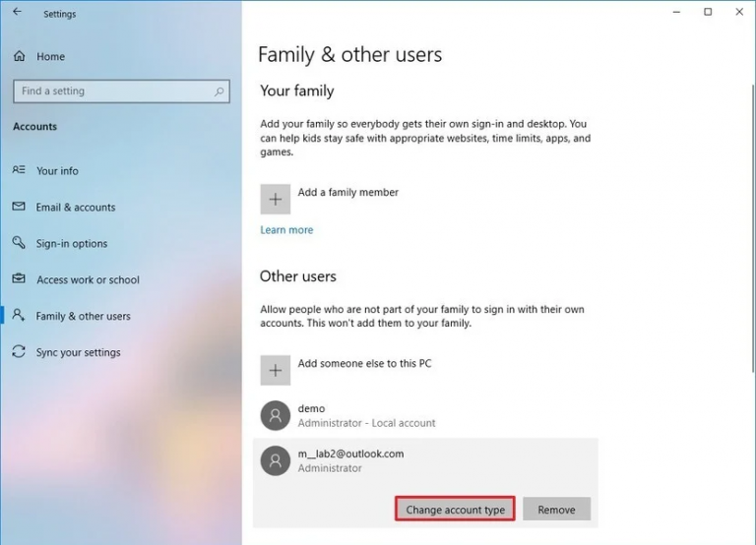Maximize the Settings window
Image resolution: width=756 pixels, height=545 pixels.
pyautogui.click(x=708, y=12)
